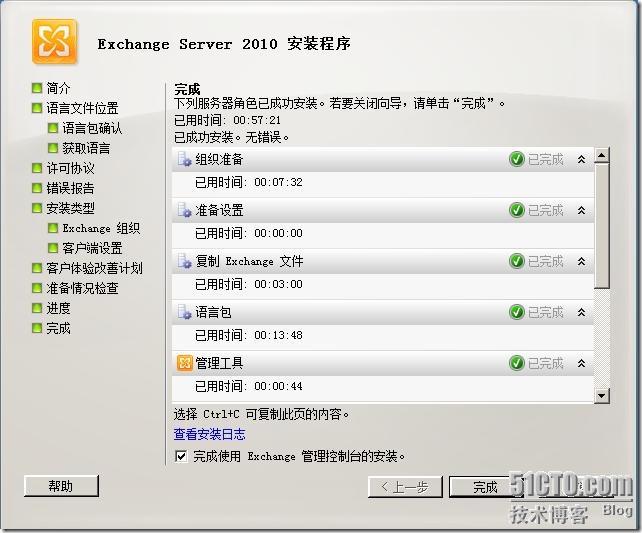The image size is (642, 533).
Task: Click green square beside 简介
Action: 37,88
